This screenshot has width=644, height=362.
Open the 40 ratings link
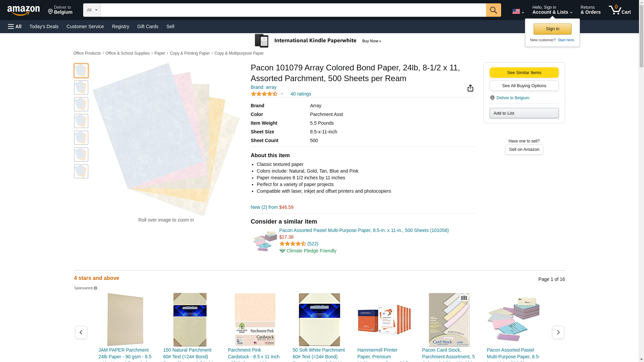coord(301,94)
